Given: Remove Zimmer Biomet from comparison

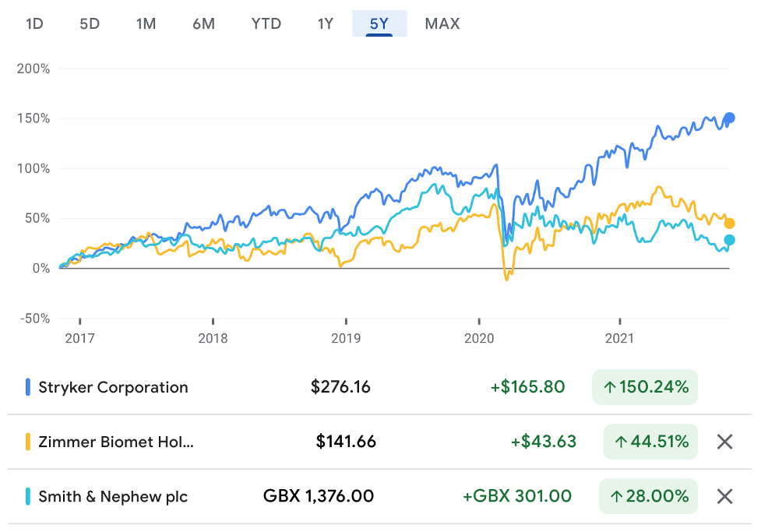Looking at the screenshot, I should point(724,442).
